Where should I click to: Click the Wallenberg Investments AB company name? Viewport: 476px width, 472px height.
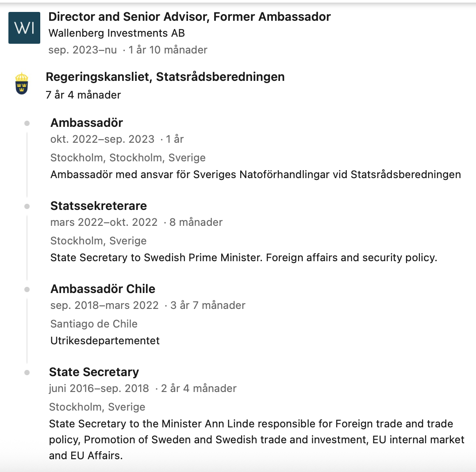click(117, 33)
